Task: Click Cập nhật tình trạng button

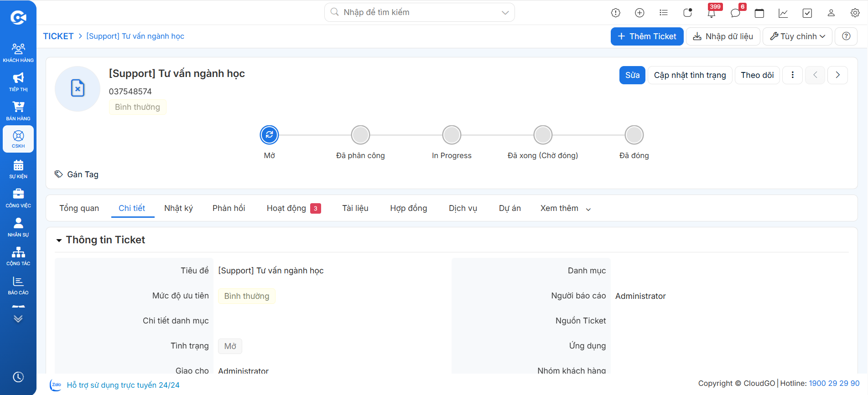Action: tap(690, 75)
